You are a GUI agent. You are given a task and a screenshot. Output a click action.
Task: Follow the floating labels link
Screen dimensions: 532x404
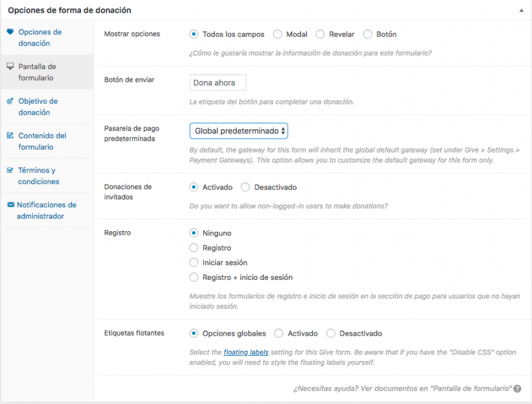[246, 352]
